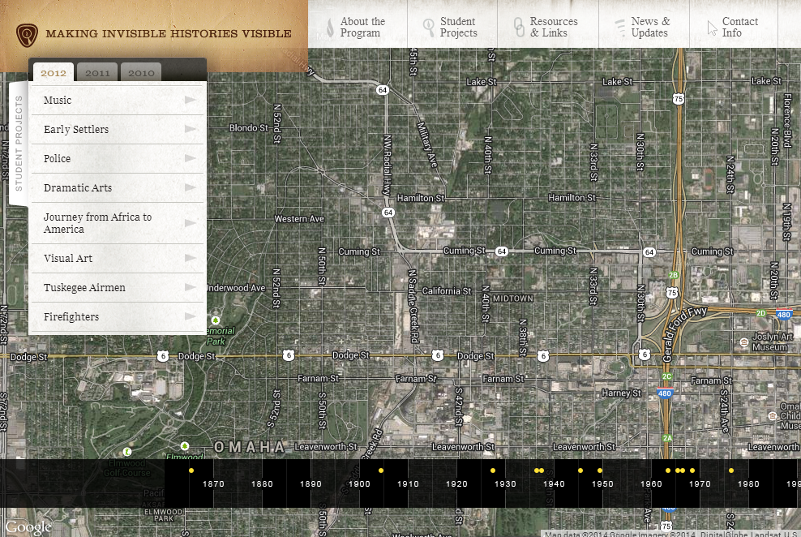The image size is (801, 537).
Task: Click the lines icon beside News & Updates
Action: [619, 27]
